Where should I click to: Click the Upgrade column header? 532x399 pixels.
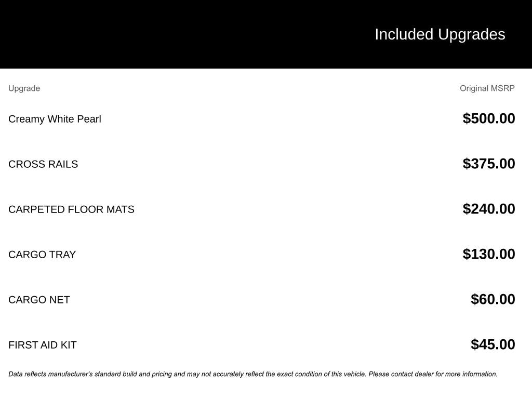click(24, 88)
